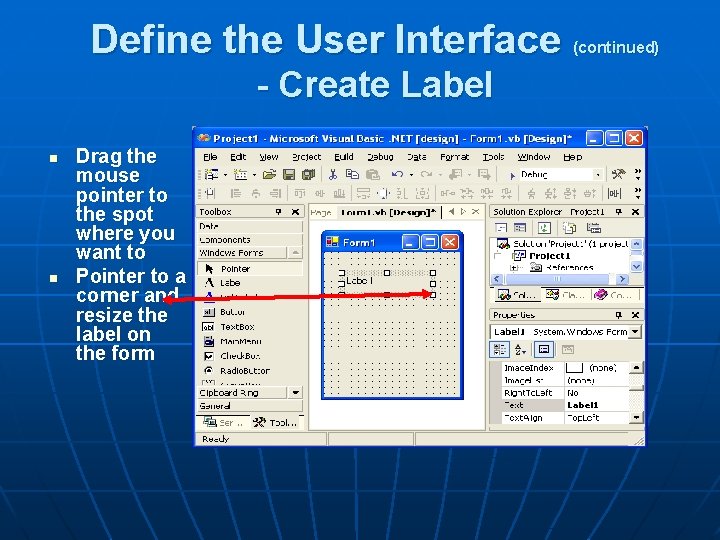Toggle auto-hide pin on Toolbox panel

click(278, 212)
